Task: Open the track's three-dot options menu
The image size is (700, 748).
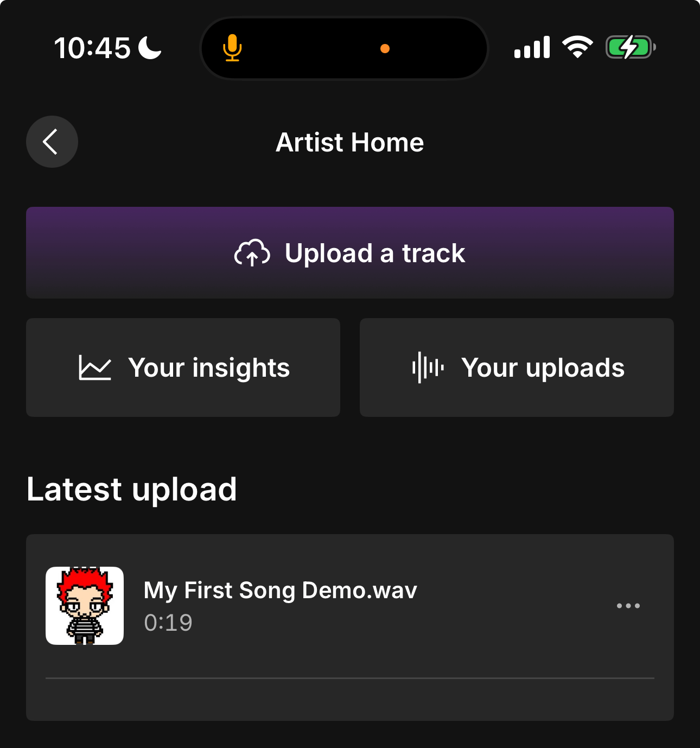Action: (628, 606)
